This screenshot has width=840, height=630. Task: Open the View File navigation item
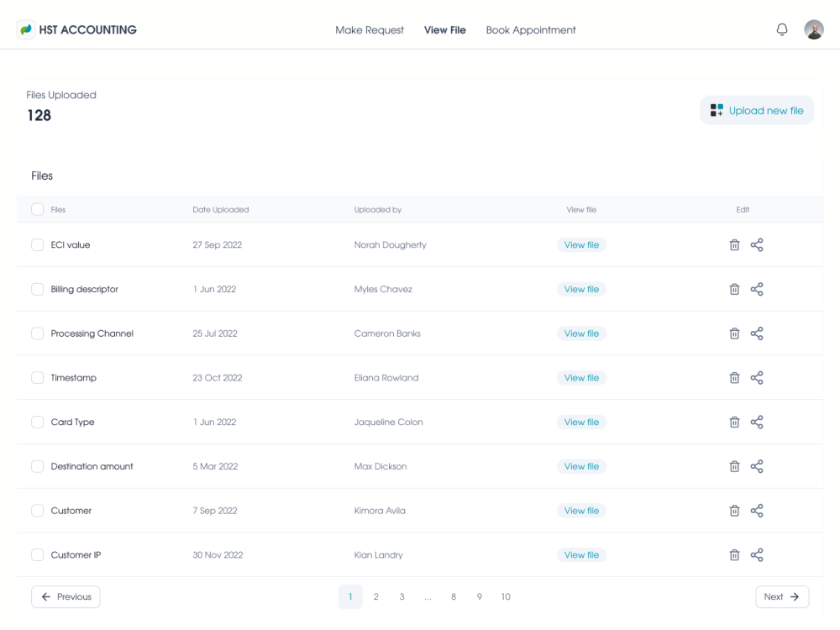[x=444, y=30]
